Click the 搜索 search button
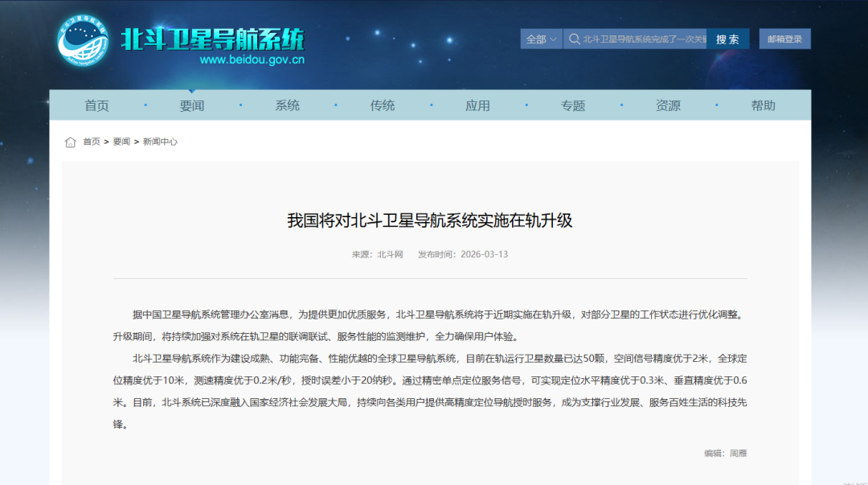 [x=727, y=39]
